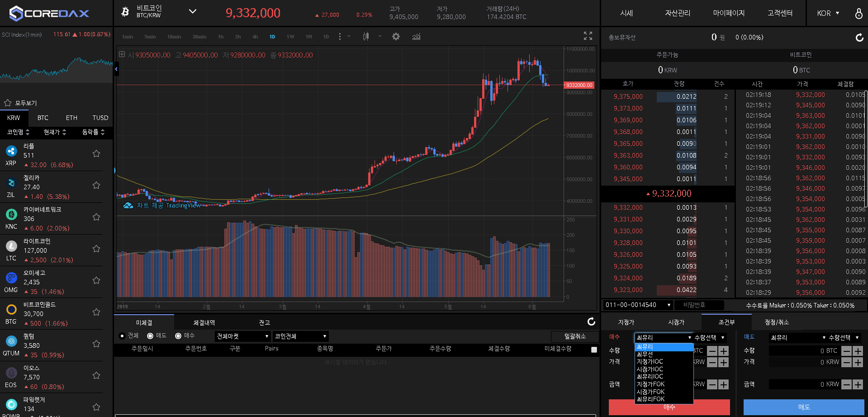Check the select-all orders checkbox

(594, 350)
